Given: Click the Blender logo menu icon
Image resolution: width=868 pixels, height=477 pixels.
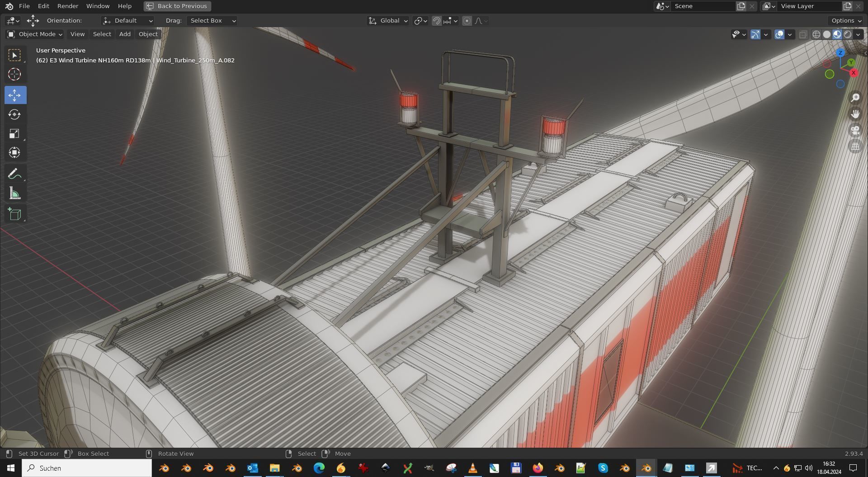Looking at the screenshot, I should click(x=9, y=6).
